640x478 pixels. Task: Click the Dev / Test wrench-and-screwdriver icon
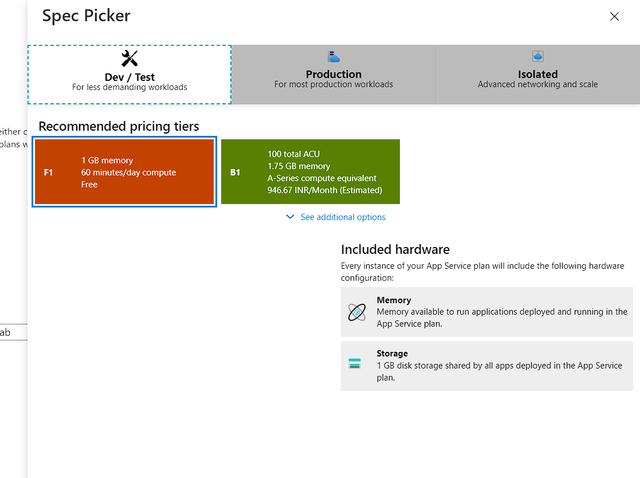tap(129, 58)
